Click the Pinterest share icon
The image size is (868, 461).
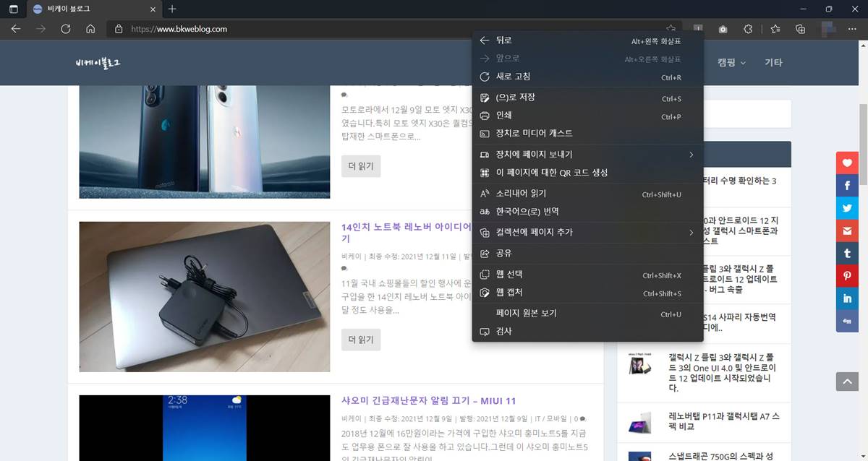pos(846,276)
